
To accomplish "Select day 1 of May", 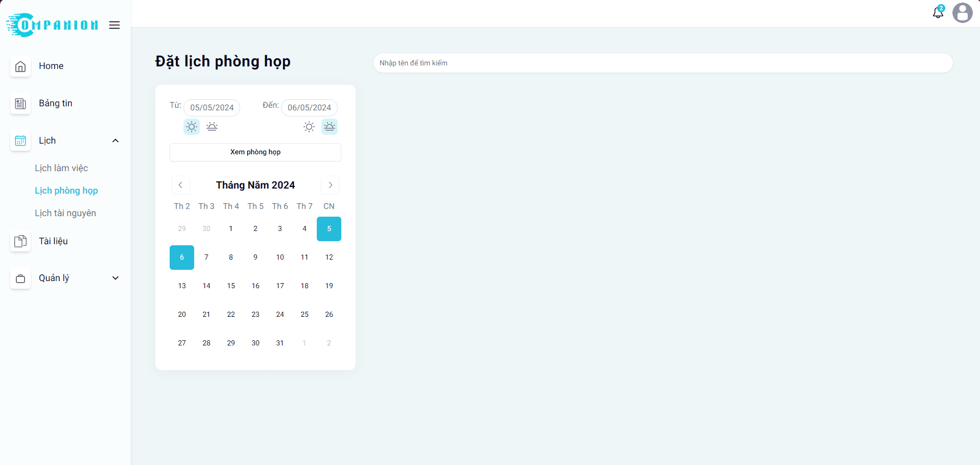I will click(x=231, y=229).
